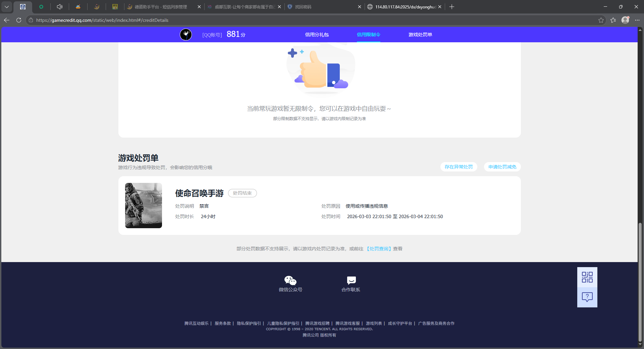644x349 pixels.
Task: Click the 881 credit score
Action: point(236,34)
